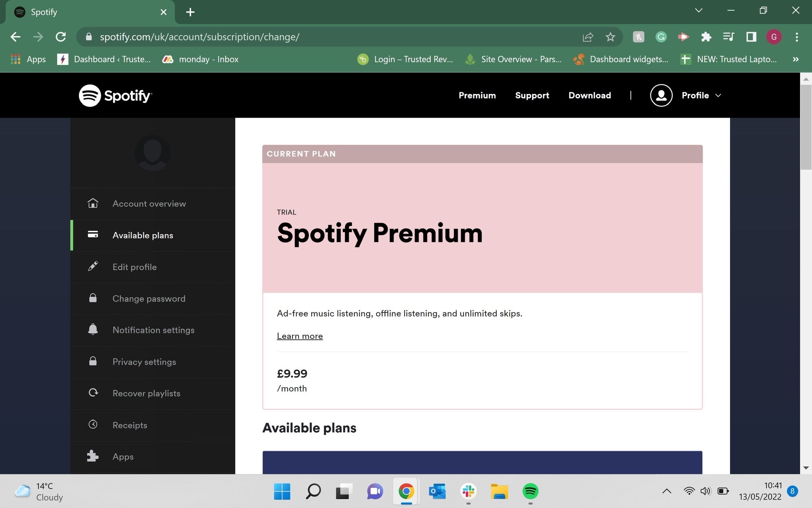The image size is (812, 508).
Task: Click the taskbar search magnifier icon
Action: [x=313, y=491]
